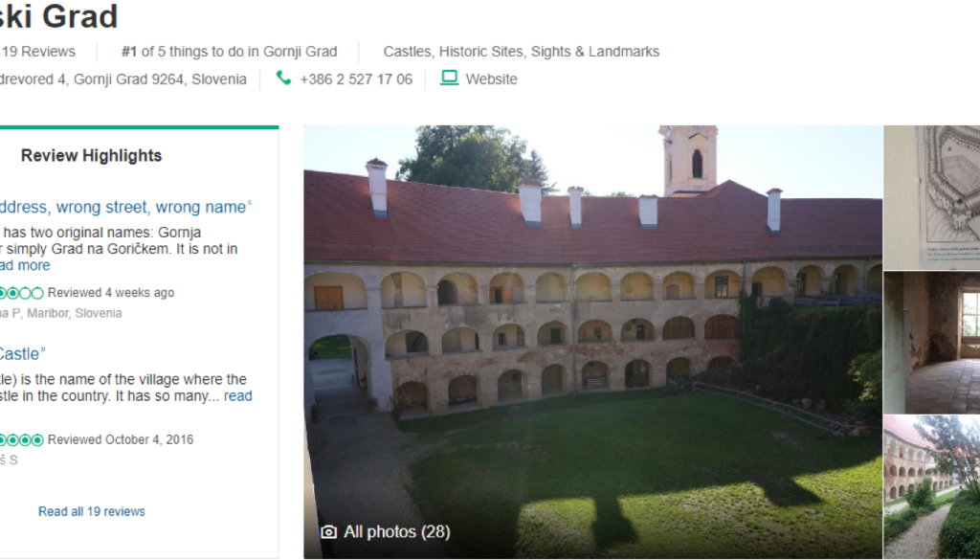Click rating bubbles of October 4, 2016 review
This screenshot has width=980, height=560.
[x=22, y=440]
